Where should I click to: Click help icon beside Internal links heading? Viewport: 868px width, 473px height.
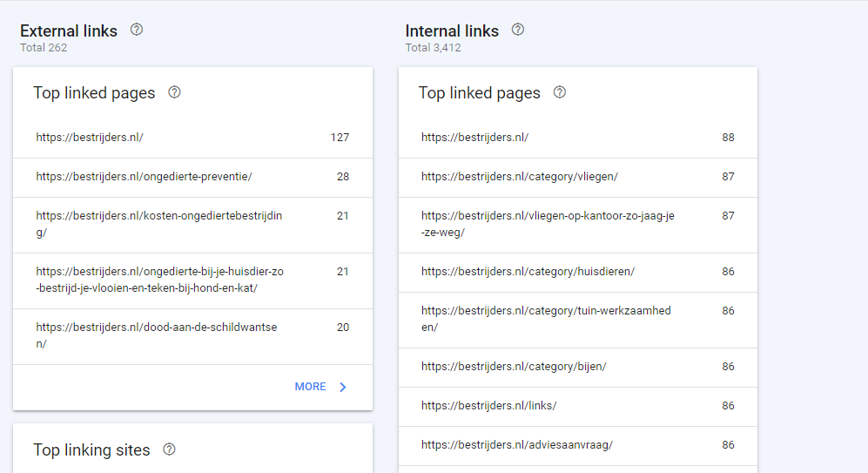coord(518,30)
